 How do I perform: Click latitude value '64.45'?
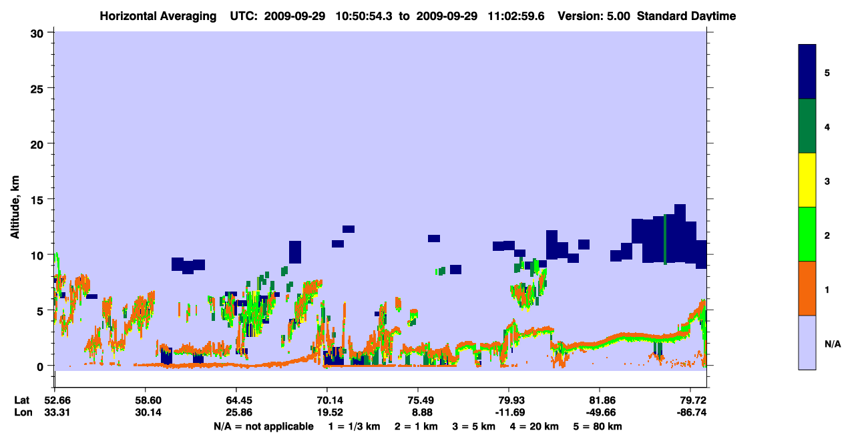[236, 400]
